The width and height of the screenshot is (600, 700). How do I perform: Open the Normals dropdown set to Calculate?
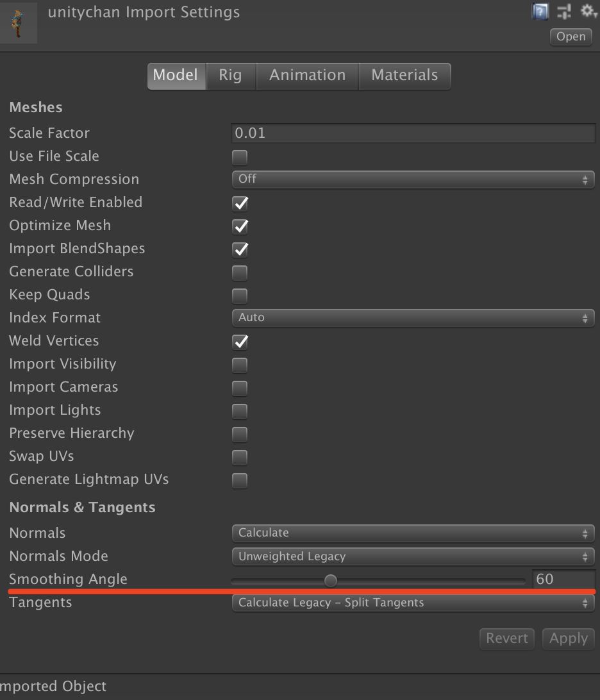(x=413, y=533)
